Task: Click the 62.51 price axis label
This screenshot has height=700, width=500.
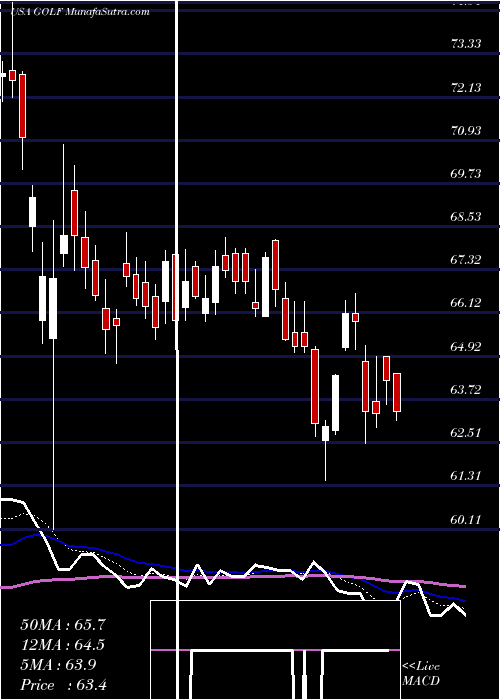Action: pyautogui.click(x=466, y=432)
